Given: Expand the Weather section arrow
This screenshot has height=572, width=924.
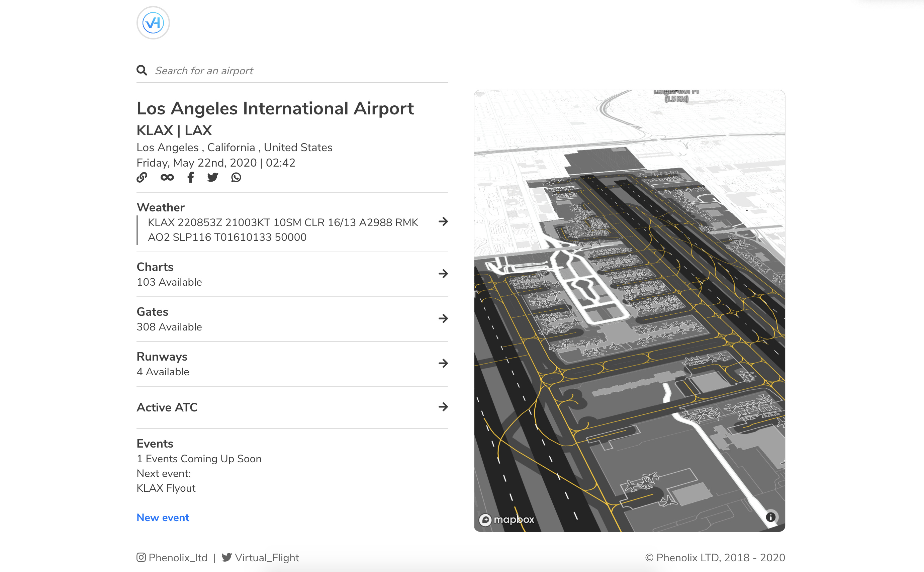Looking at the screenshot, I should point(443,222).
